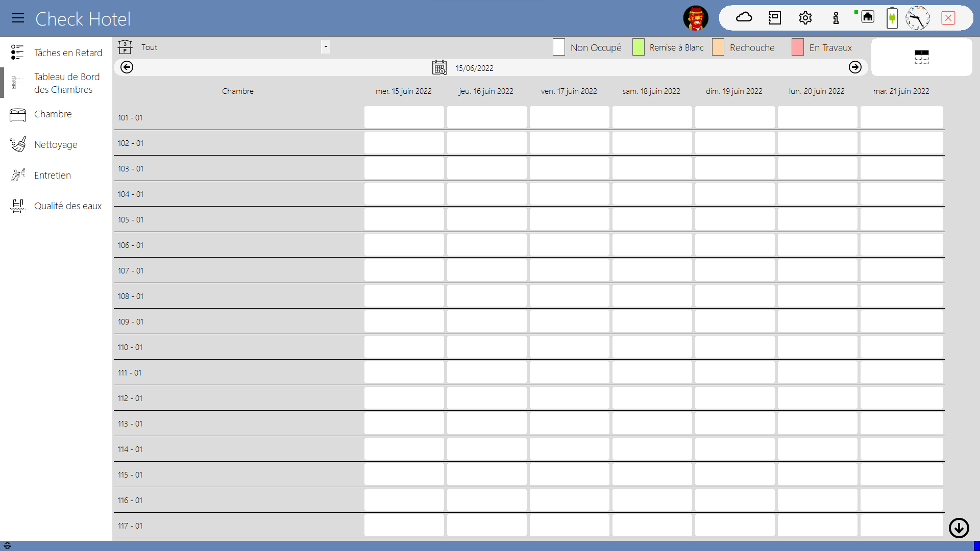Click lun. 20 juin 2022 header
Screen dimensions: 980x551
817,91
